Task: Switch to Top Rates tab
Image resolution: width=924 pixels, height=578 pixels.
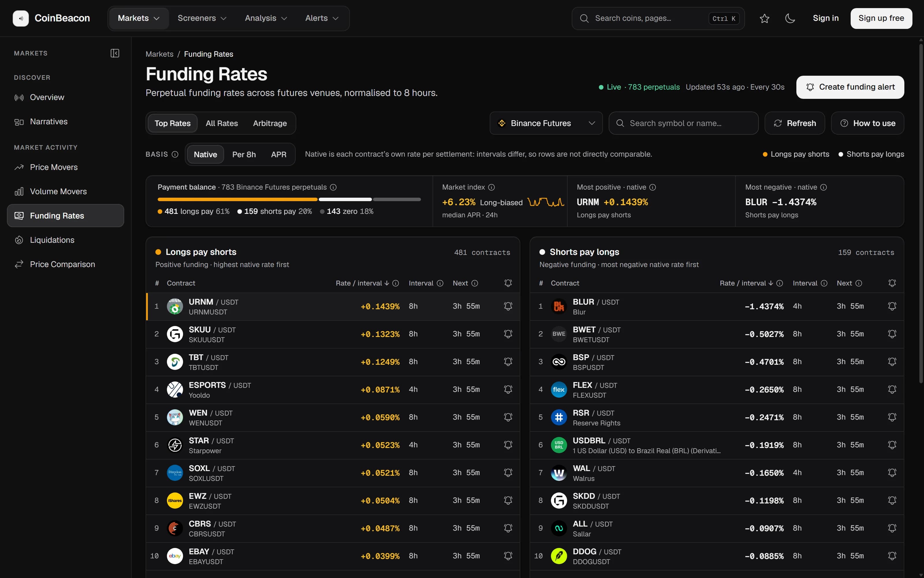Action: pos(173,123)
